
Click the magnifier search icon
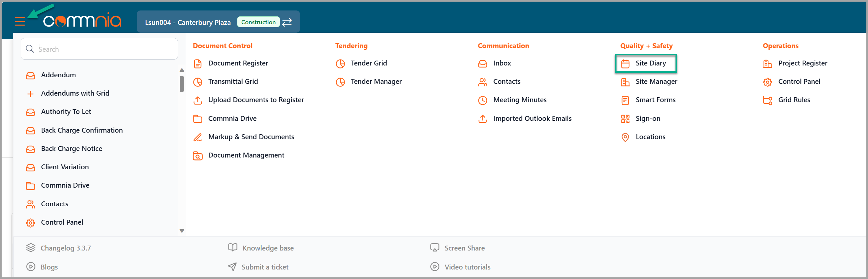pos(30,49)
